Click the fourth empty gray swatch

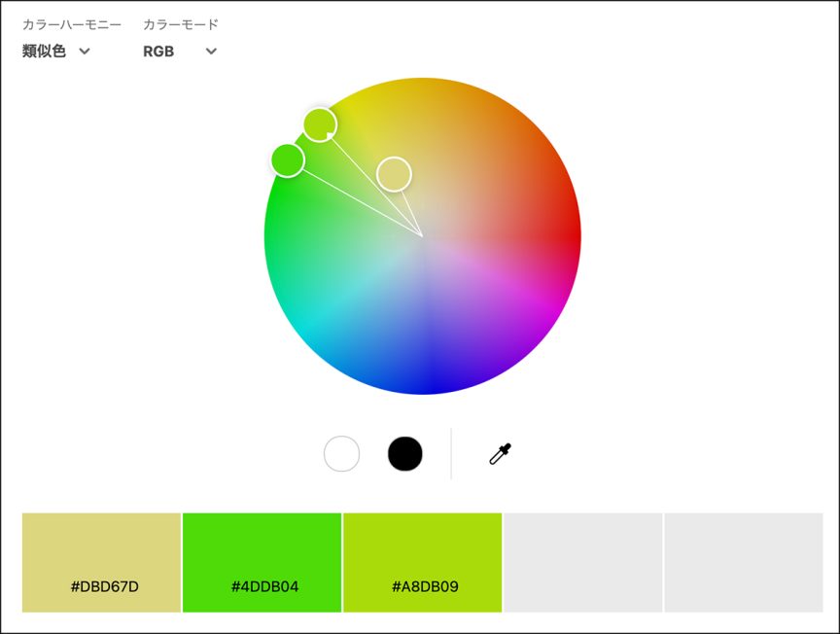(582, 562)
